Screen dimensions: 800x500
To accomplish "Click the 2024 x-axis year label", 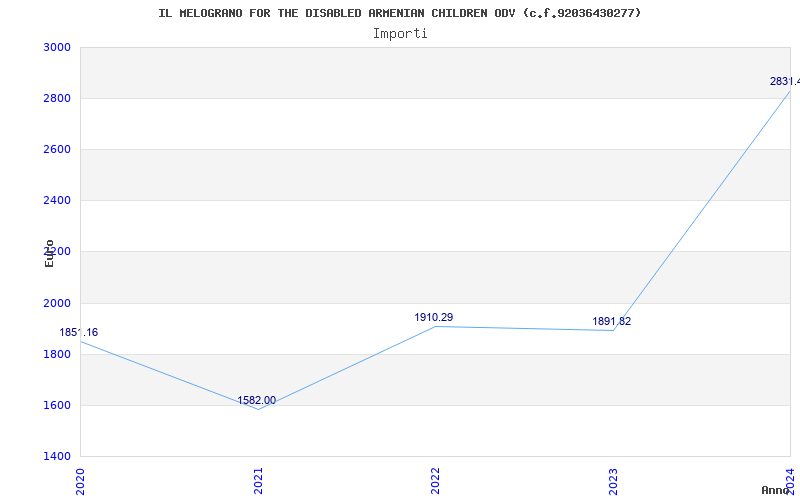I will [x=790, y=480].
